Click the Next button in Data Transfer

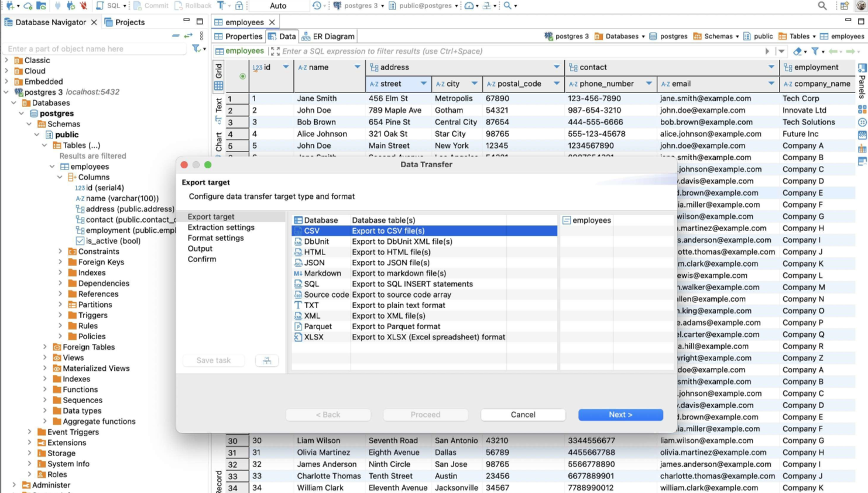pyautogui.click(x=620, y=415)
